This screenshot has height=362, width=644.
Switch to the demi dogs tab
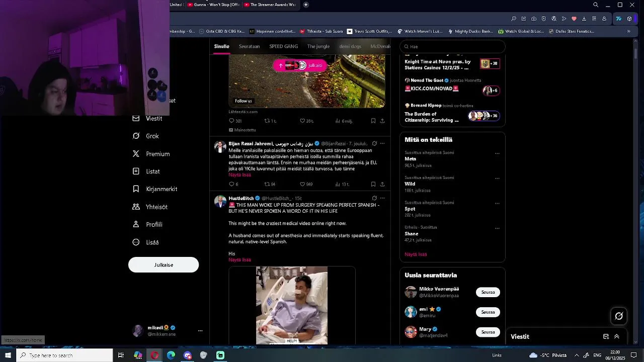[x=350, y=46]
